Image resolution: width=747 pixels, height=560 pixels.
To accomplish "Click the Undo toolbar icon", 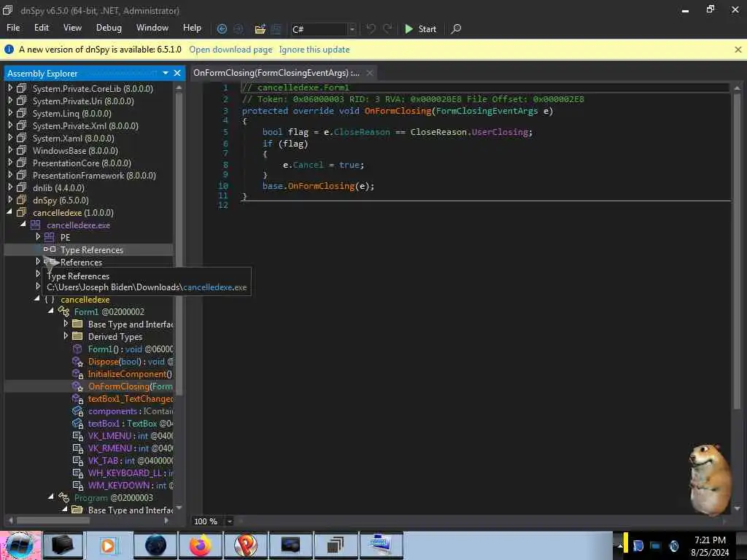I will (x=371, y=28).
